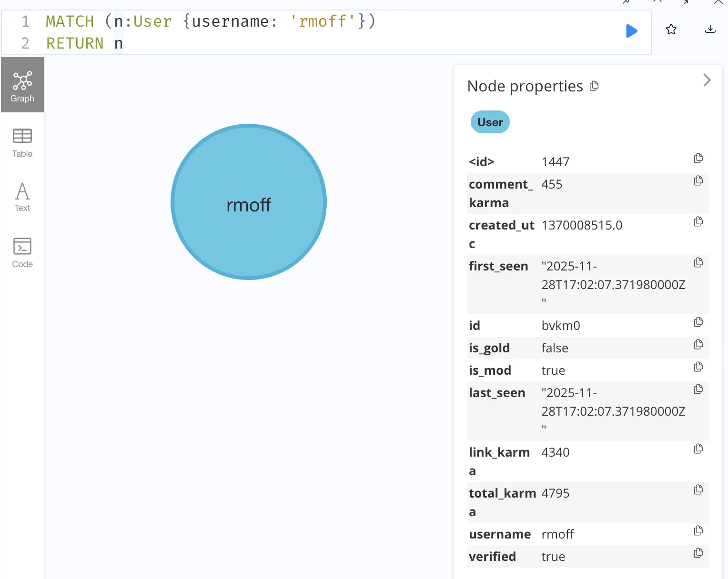Screen dimensions: 728x579
Task: Copy the is_mod property value
Action: pos(698,367)
